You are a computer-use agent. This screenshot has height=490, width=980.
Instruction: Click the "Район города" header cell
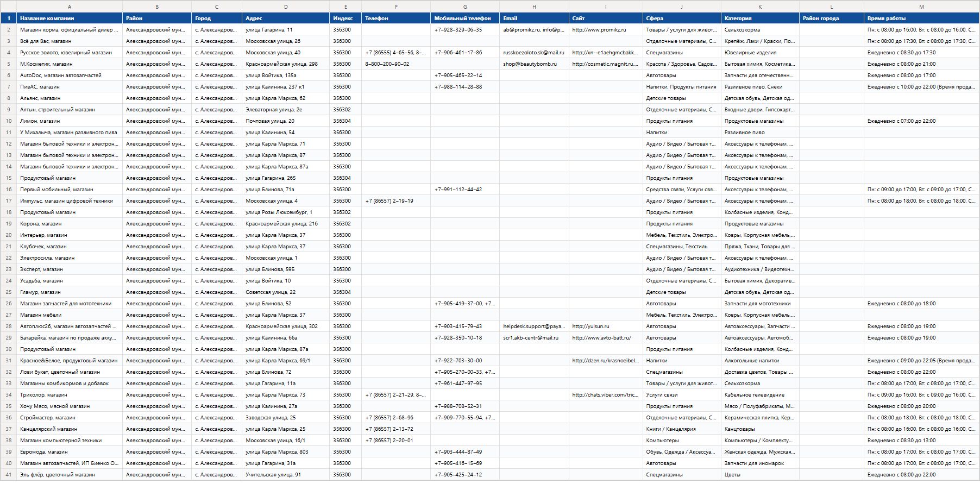coord(832,18)
